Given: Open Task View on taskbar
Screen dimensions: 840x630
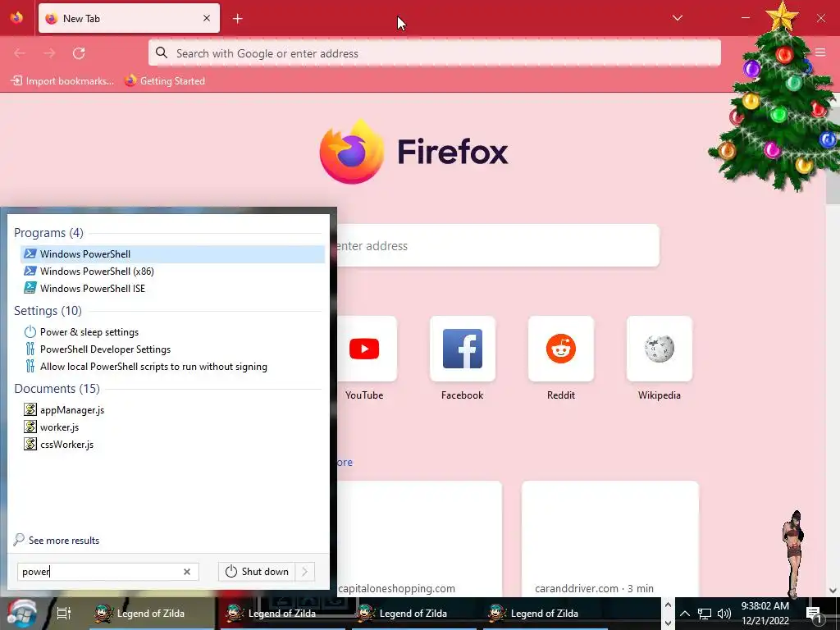Looking at the screenshot, I should 64,614.
